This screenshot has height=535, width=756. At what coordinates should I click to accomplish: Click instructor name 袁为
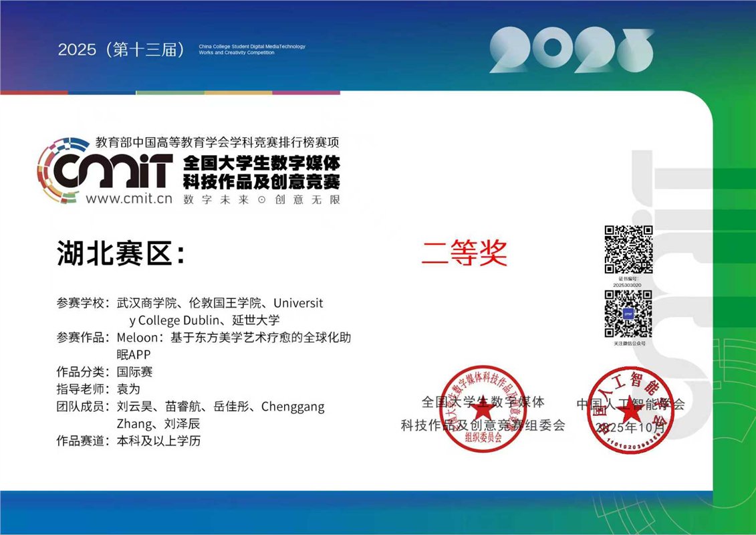(128, 389)
